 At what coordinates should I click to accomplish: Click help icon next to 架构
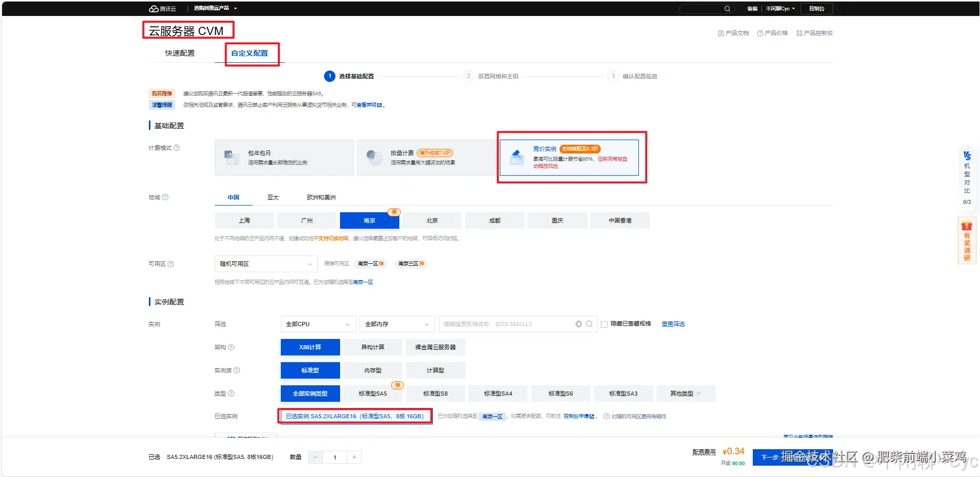(231, 347)
